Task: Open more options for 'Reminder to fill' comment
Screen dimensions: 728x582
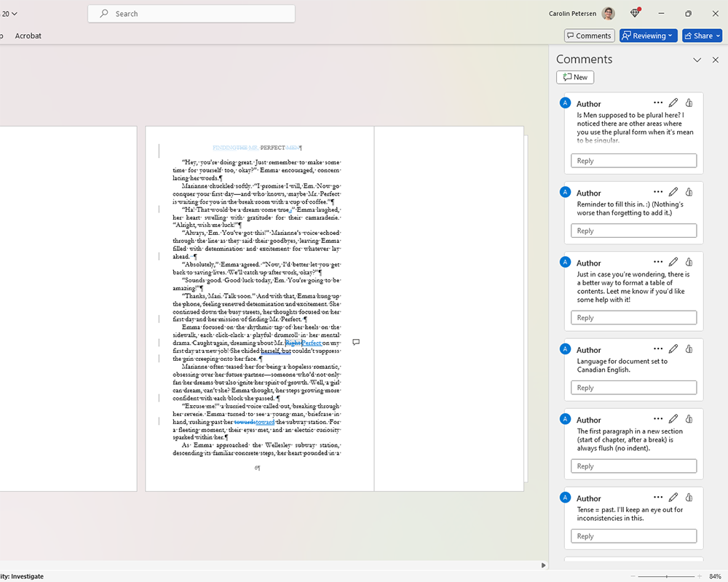Action: (x=658, y=191)
